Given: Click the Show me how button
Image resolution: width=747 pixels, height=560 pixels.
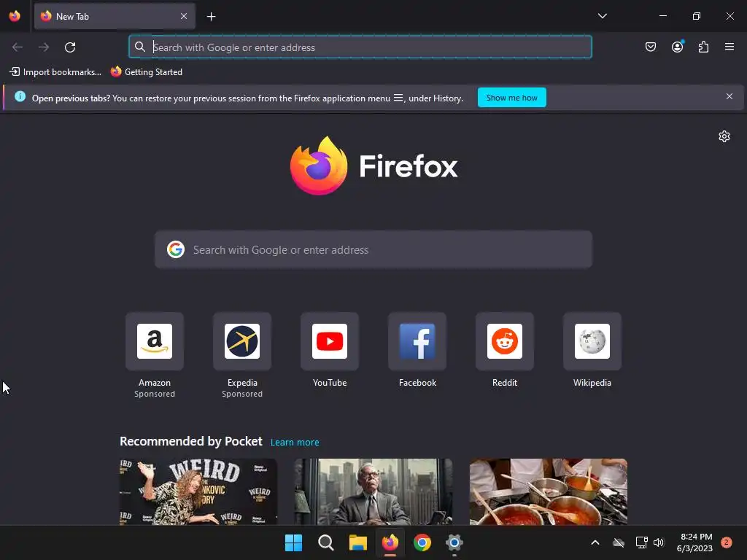Looking at the screenshot, I should coord(511,98).
